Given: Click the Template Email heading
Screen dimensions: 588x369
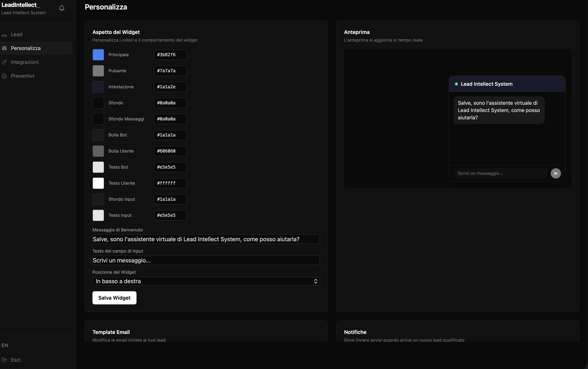Looking at the screenshot, I should 111,332.
